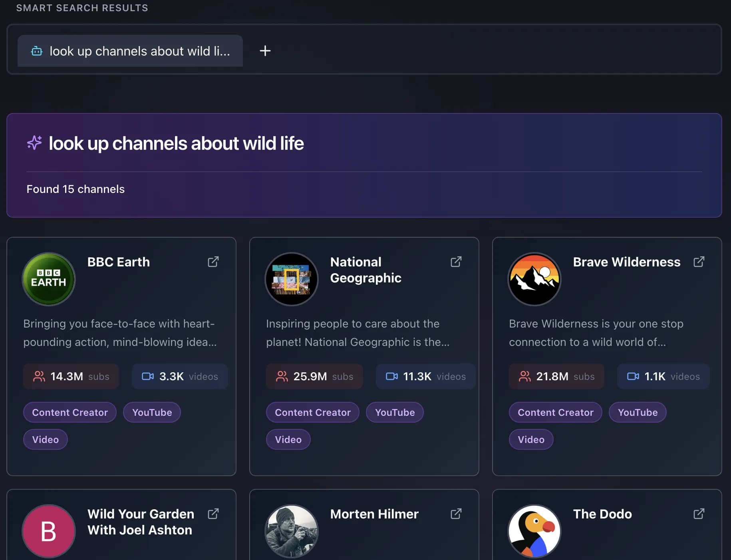Toggle the Video tag on Brave Wilderness

pos(531,439)
